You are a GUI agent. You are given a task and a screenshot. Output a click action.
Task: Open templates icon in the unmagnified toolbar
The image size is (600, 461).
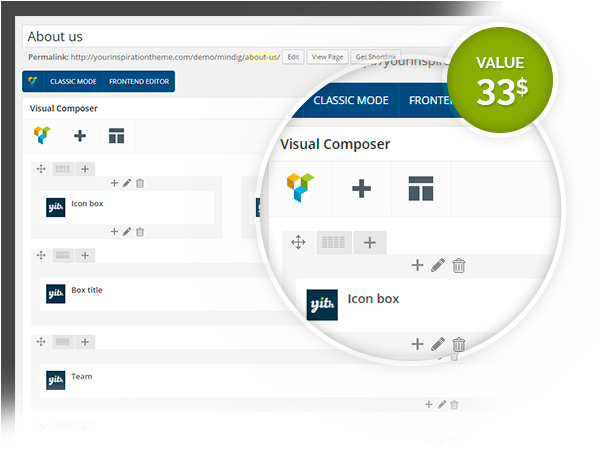coord(116,136)
